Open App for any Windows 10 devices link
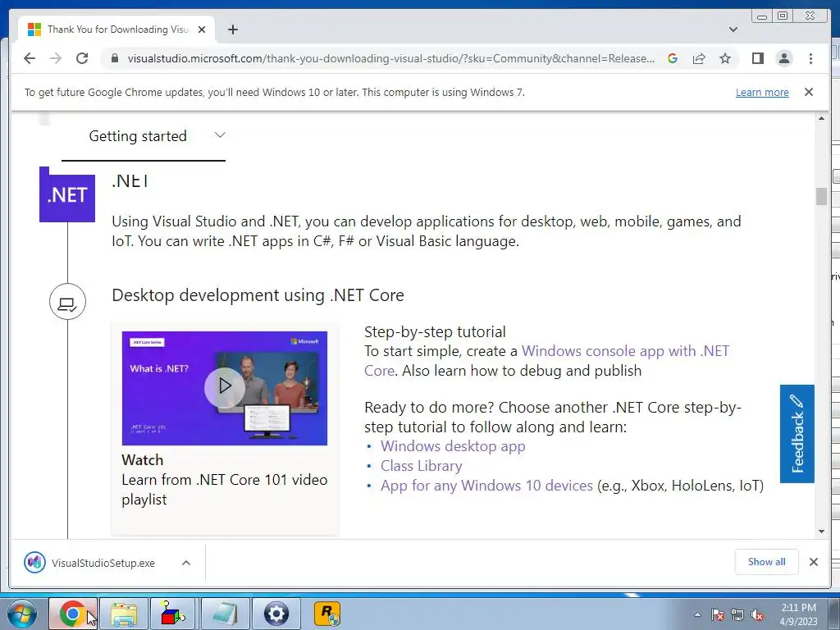This screenshot has width=840, height=630. coord(486,486)
